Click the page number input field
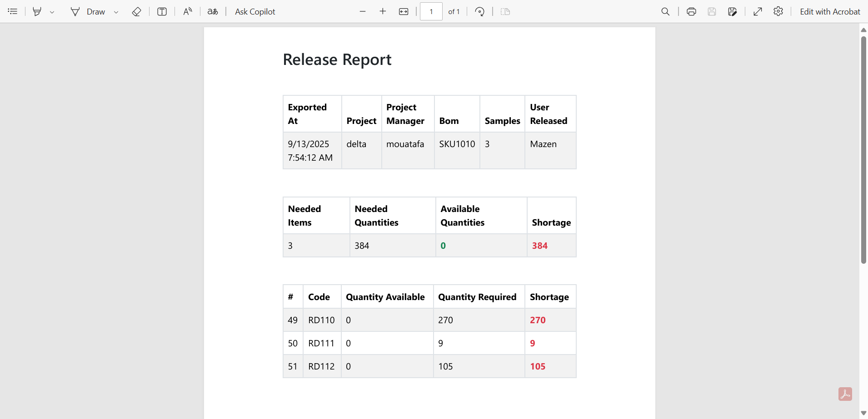The width and height of the screenshot is (868, 419). tap(431, 11)
